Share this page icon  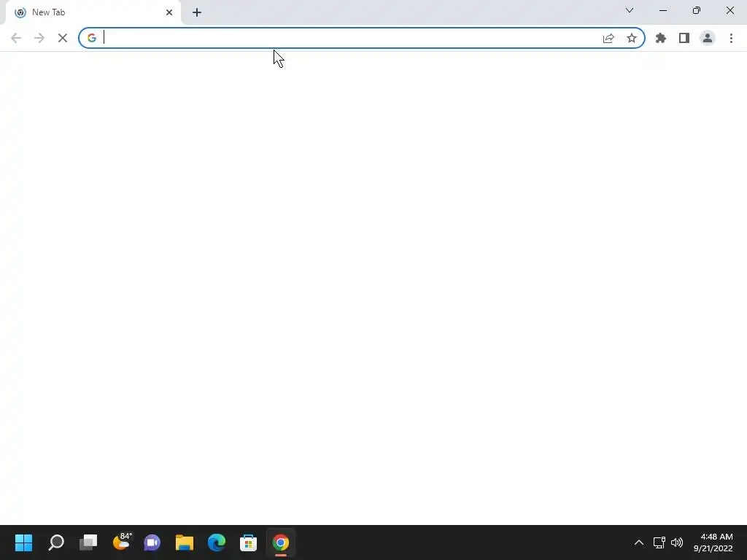[608, 38]
